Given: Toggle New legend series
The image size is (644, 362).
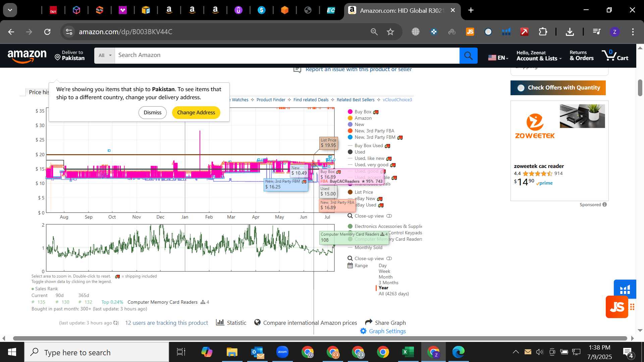Looking at the screenshot, I should click(356, 125).
